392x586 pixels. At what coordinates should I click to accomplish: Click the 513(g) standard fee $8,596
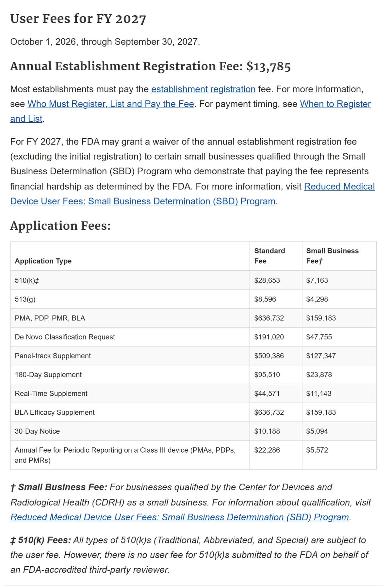[x=265, y=299]
